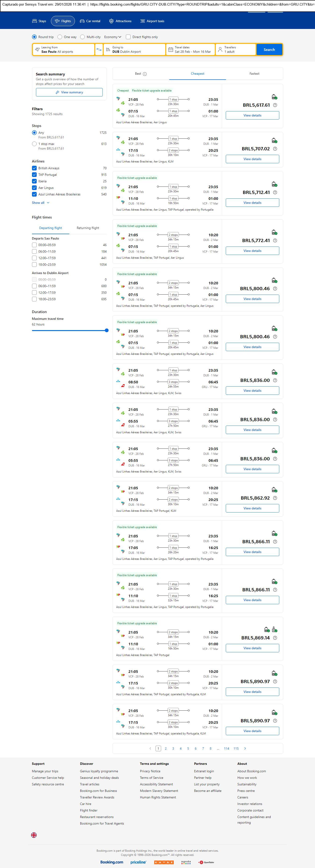Click the baggage icon above BRL5,707.02 price
This screenshot has width=315, height=868.
coord(274,141)
